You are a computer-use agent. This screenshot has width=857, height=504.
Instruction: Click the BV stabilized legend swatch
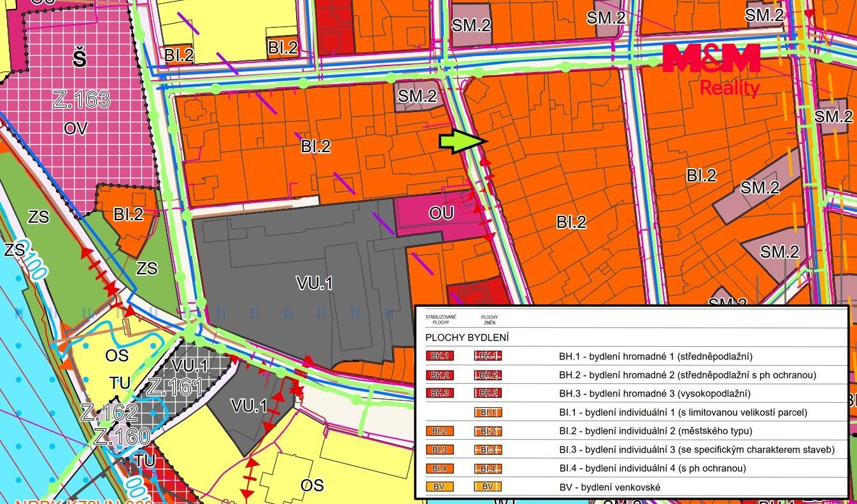[x=439, y=487]
